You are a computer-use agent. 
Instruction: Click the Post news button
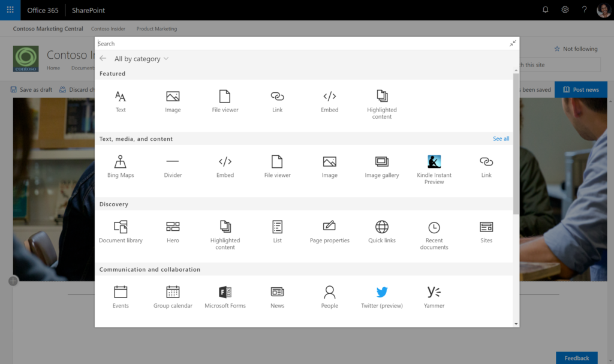click(581, 90)
